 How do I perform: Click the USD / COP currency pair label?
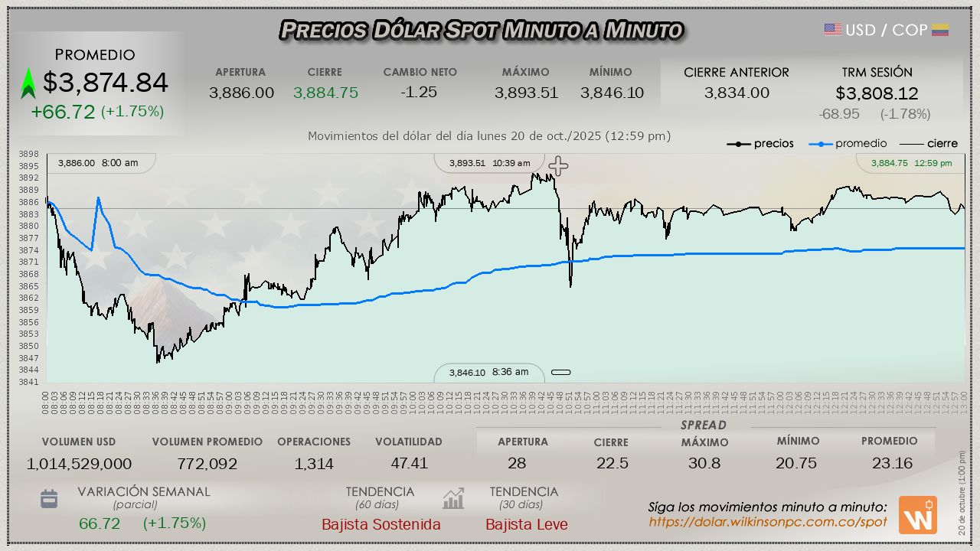click(x=886, y=30)
